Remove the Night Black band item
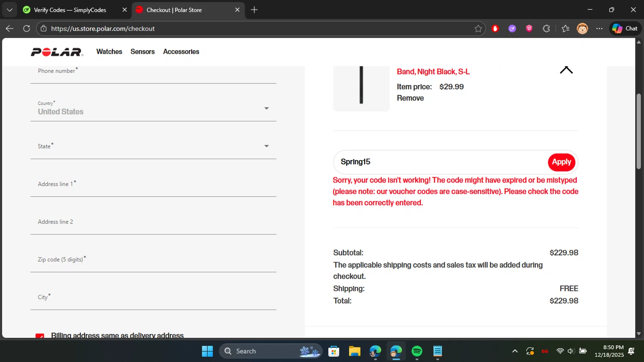Image resolution: width=644 pixels, height=362 pixels. [410, 98]
